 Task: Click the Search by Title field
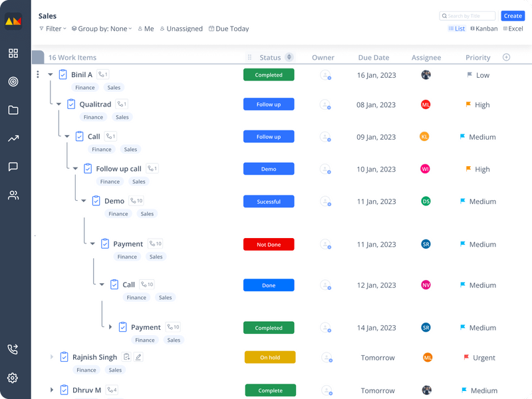(x=467, y=16)
